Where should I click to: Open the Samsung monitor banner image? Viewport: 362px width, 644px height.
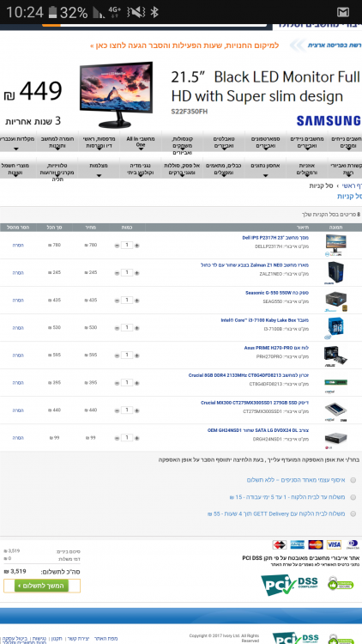116,94
